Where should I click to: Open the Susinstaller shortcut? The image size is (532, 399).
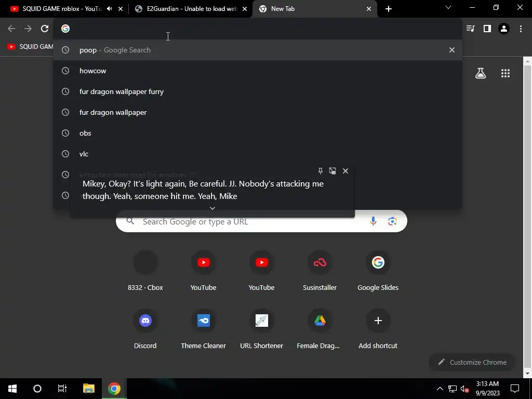(320, 271)
